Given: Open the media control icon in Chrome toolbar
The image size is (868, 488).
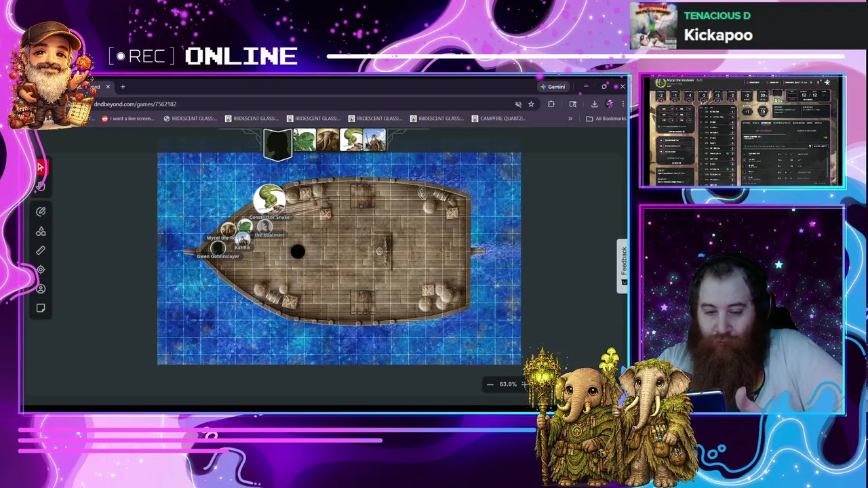Looking at the screenshot, I should point(573,104).
